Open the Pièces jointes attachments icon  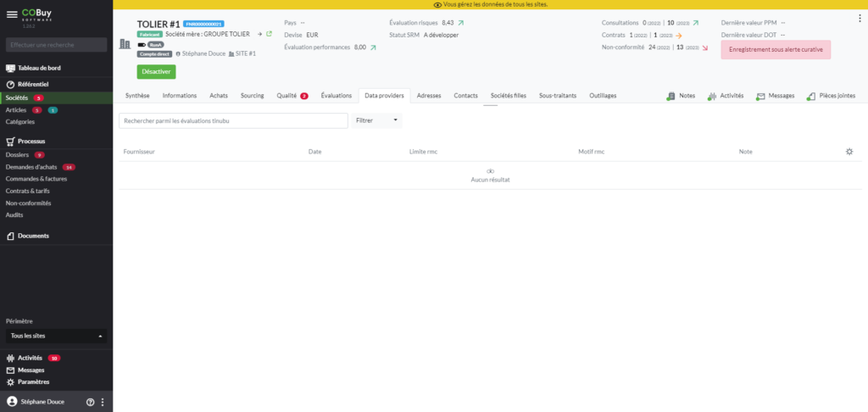[x=811, y=96]
